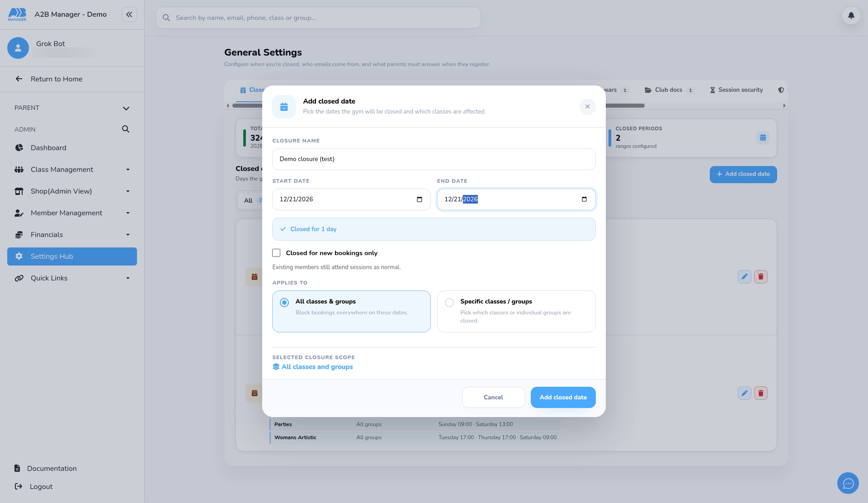
Task: Tick Closed for new bookings only
Action: pos(276,253)
